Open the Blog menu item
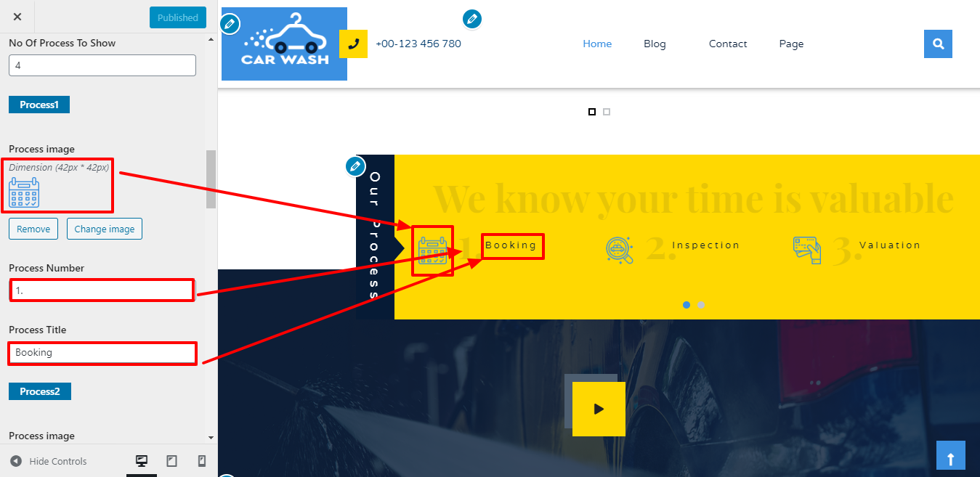 click(x=655, y=44)
